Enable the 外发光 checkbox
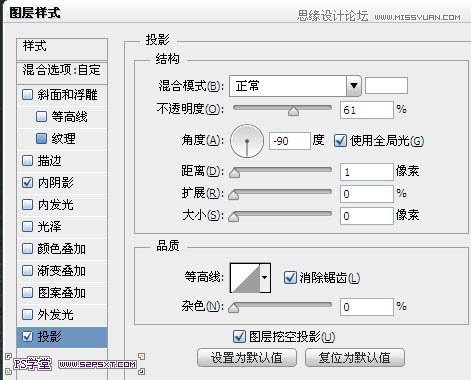This screenshot has width=471, height=380. point(27,314)
